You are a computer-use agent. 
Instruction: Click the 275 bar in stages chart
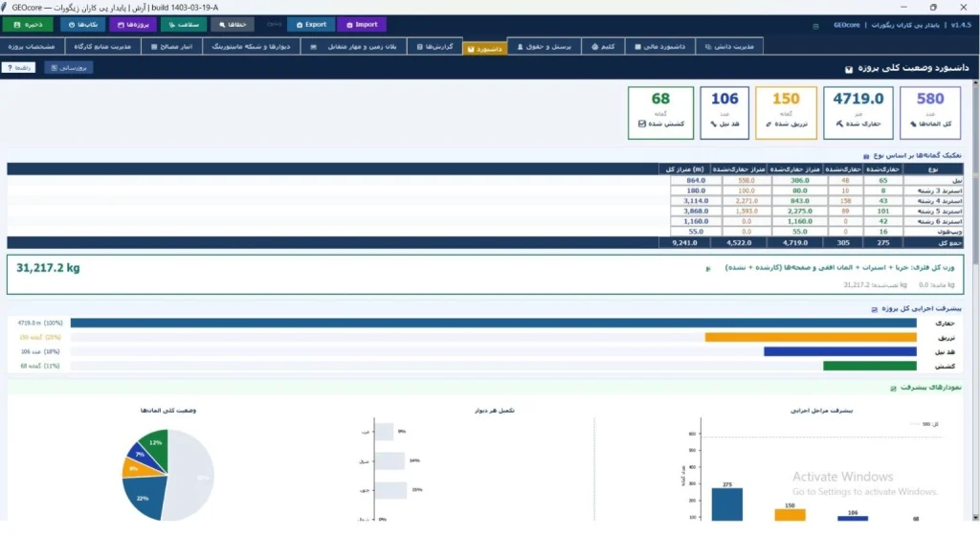click(727, 503)
